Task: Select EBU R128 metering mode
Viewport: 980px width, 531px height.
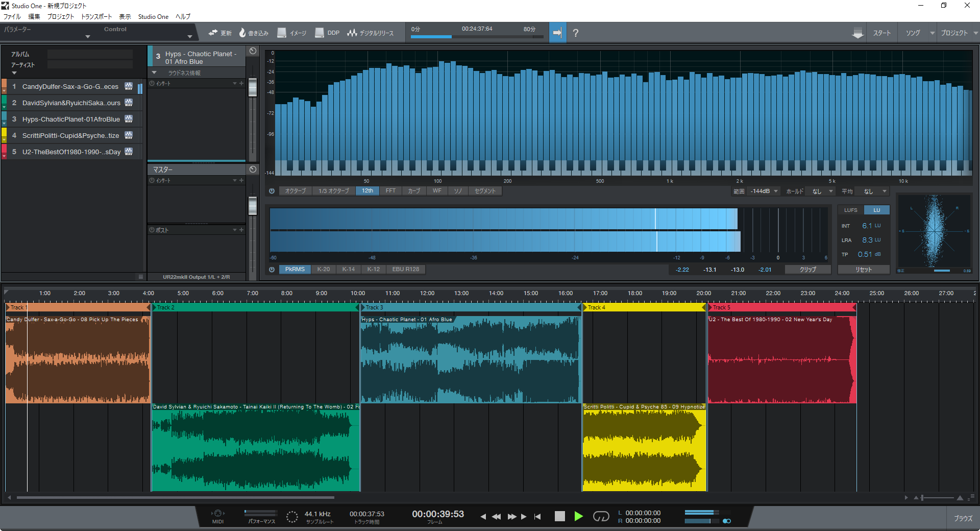Action: (x=406, y=269)
